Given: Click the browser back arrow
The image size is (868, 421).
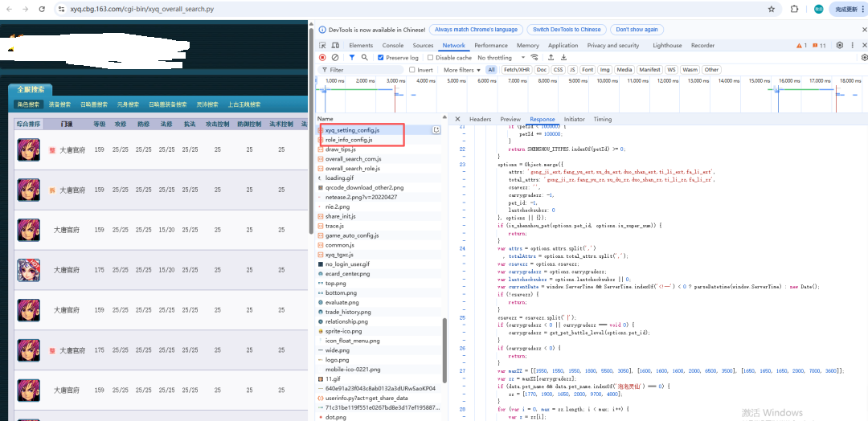Looking at the screenshot, I should tap(10, 10).
